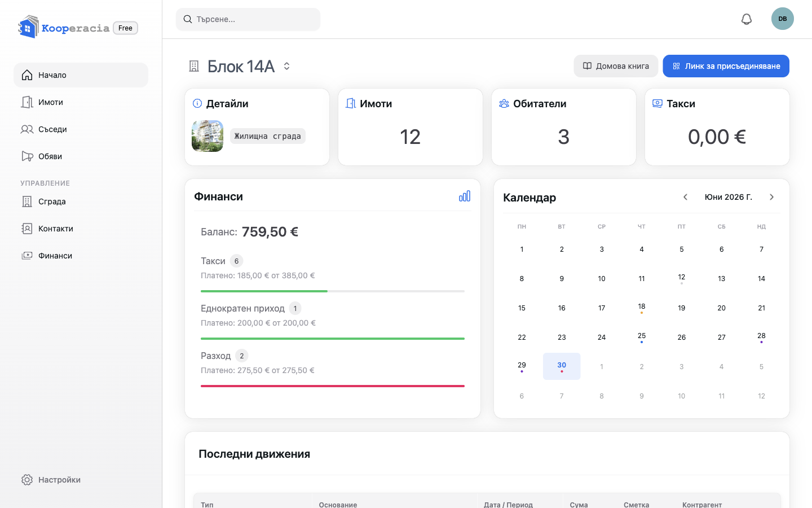Click the Обяви megaphone sidebar icon

pyautogui.click(x=27, y=156)
